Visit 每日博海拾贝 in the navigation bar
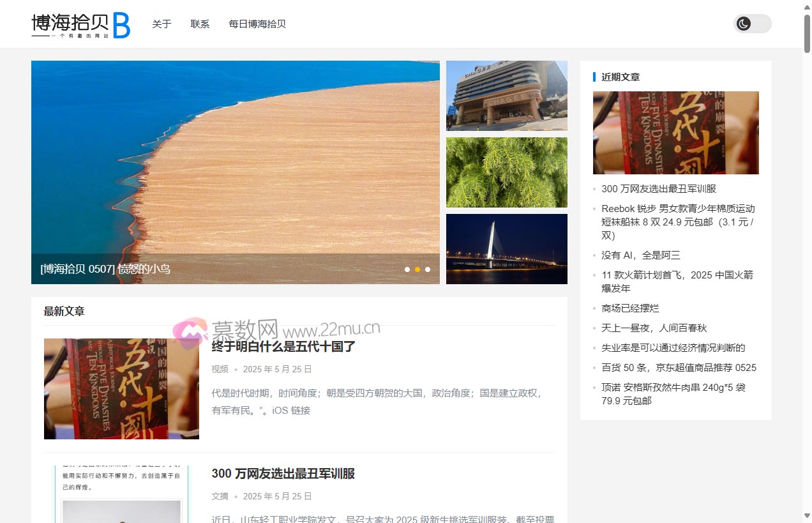Viewport: 812px width, 523px height. (257, 24)
